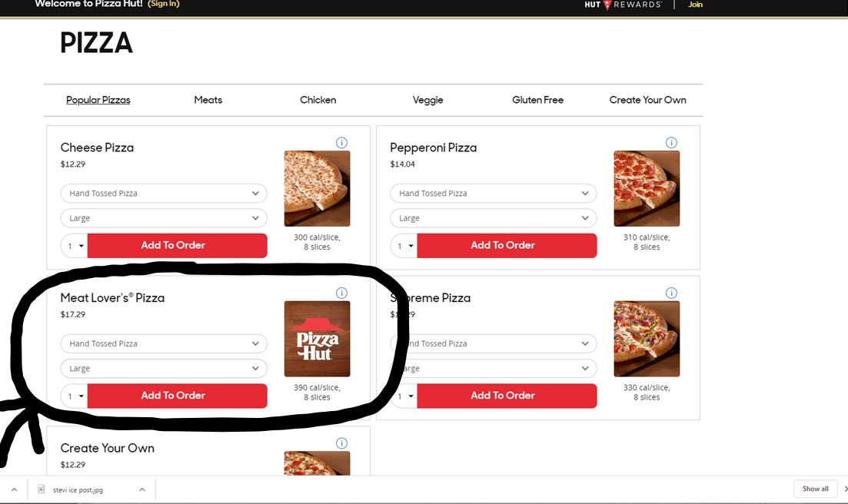848x504 pixels.
Task: Select the Gluten Free category tab
Action: click(x=537, y=100)
